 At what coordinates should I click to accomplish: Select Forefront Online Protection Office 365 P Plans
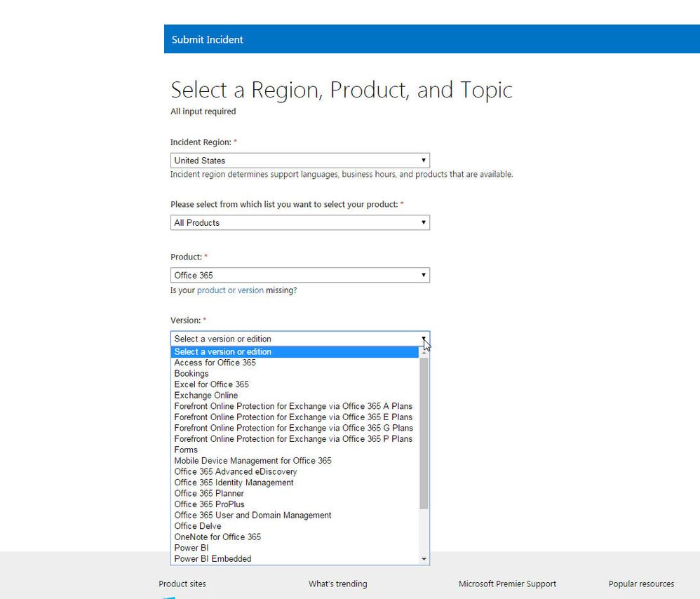(295, 439)
